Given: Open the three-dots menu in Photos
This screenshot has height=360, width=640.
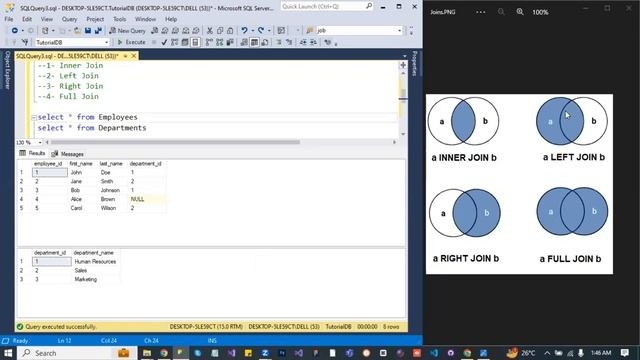Looking at the screenshot, I should coord(481,12).
